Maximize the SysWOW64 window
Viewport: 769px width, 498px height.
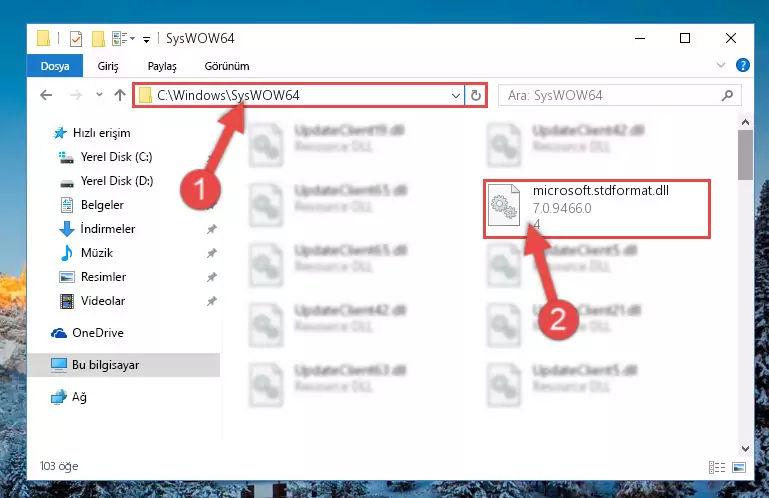point(685,38)
